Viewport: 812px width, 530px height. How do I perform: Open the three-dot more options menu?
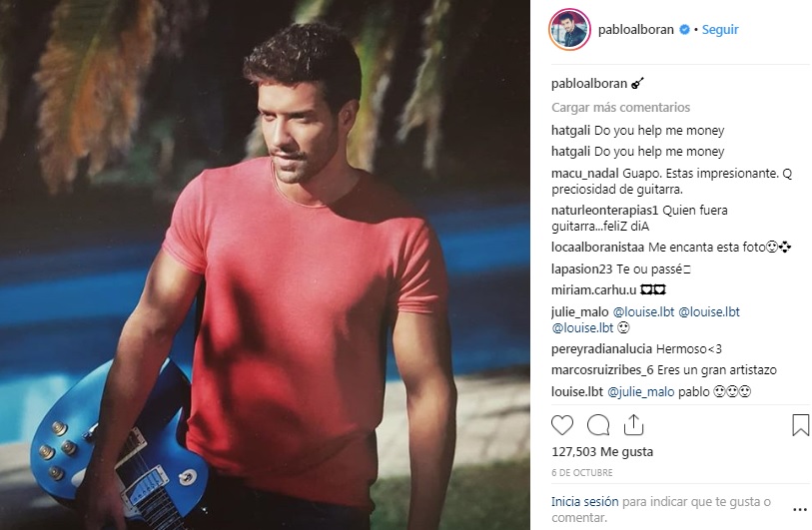pyautogui.click(x=800, y=510)
